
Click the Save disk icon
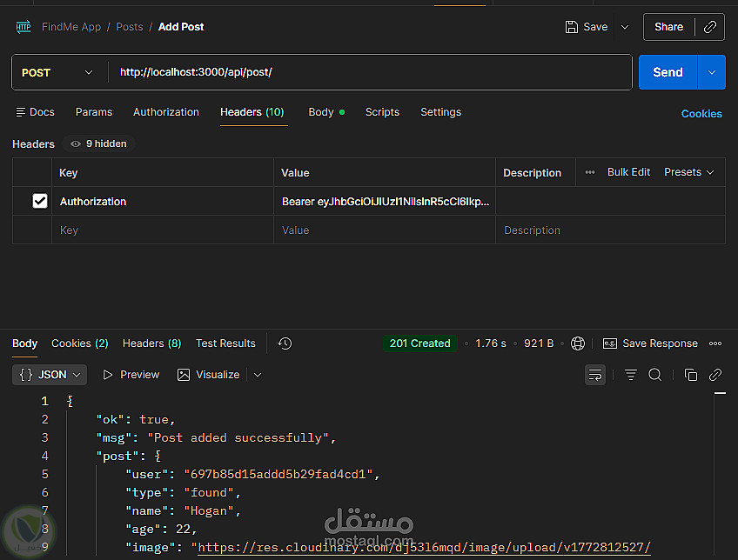pos(571,27)
